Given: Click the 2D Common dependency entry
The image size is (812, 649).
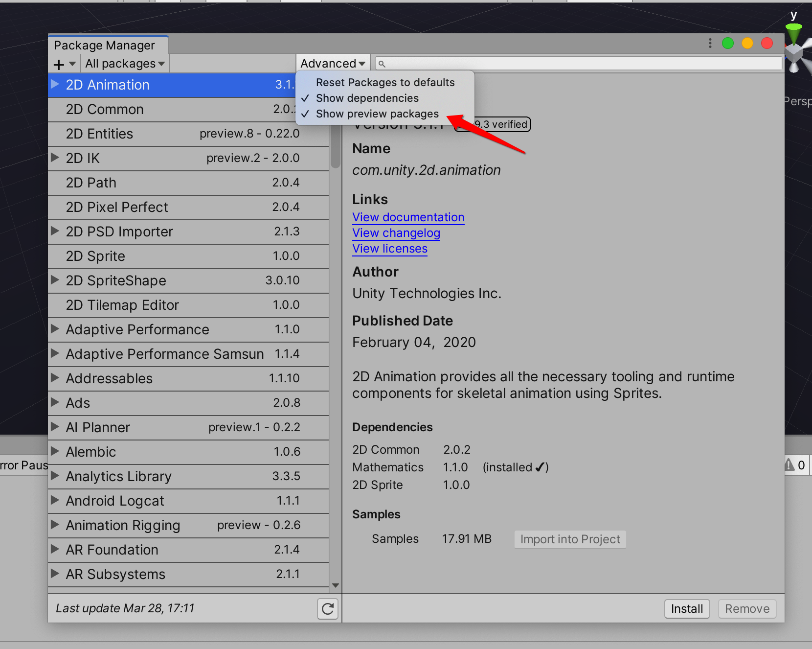Looking at the screenshot, I should click(386, 449).
